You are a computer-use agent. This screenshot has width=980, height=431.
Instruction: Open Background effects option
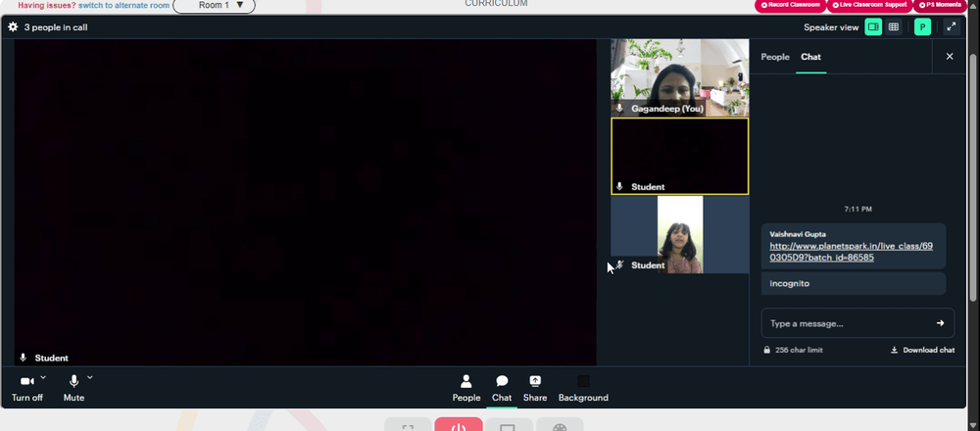(x=583, y=388)
